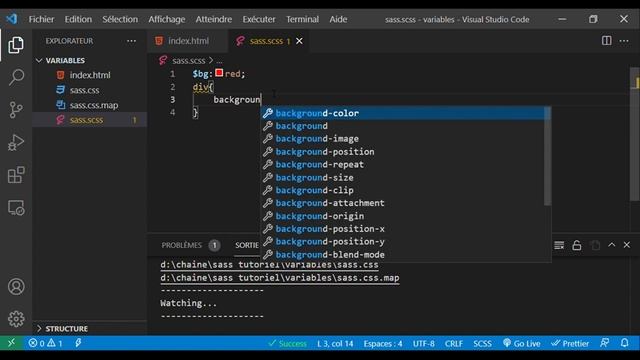
Task: Change encoding via UTF-8 status item
Action: point(424,344)
